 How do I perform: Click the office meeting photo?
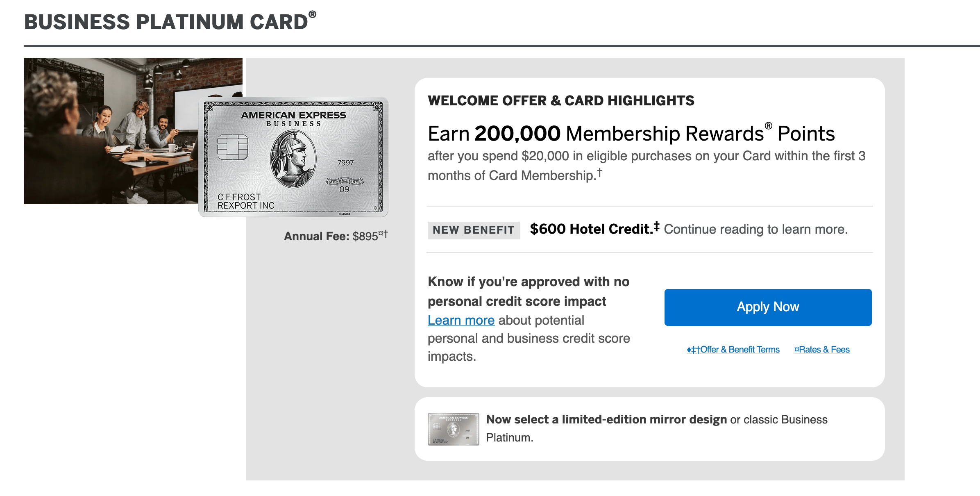(x=111, y=131)
